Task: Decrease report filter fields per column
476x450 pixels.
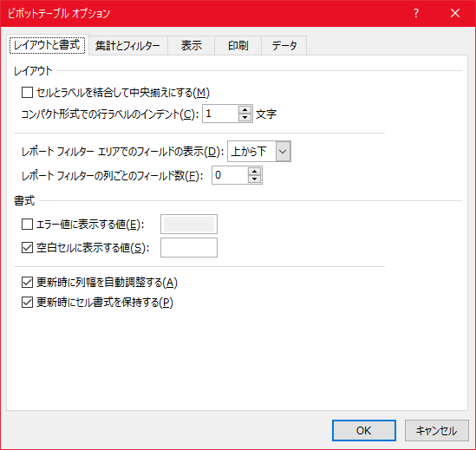Action: click(x=254, y=179)
